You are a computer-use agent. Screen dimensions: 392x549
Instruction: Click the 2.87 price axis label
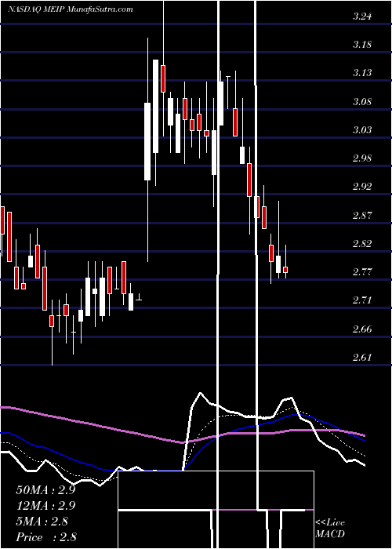pos(362,216)
